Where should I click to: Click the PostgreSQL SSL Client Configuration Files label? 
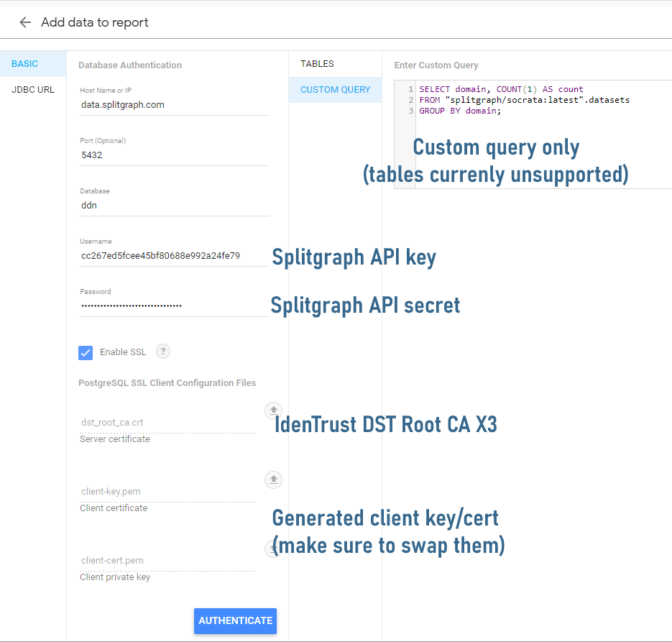coord(167,383)
